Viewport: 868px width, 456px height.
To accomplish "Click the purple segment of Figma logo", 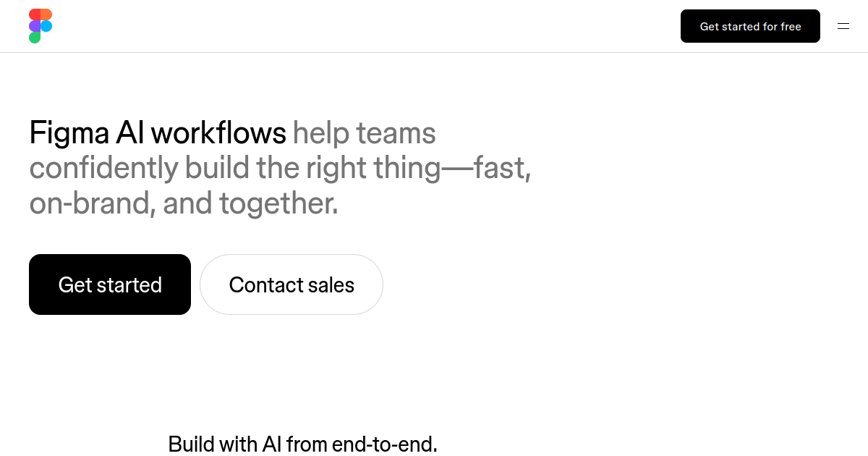I will (x=35, y=26).
